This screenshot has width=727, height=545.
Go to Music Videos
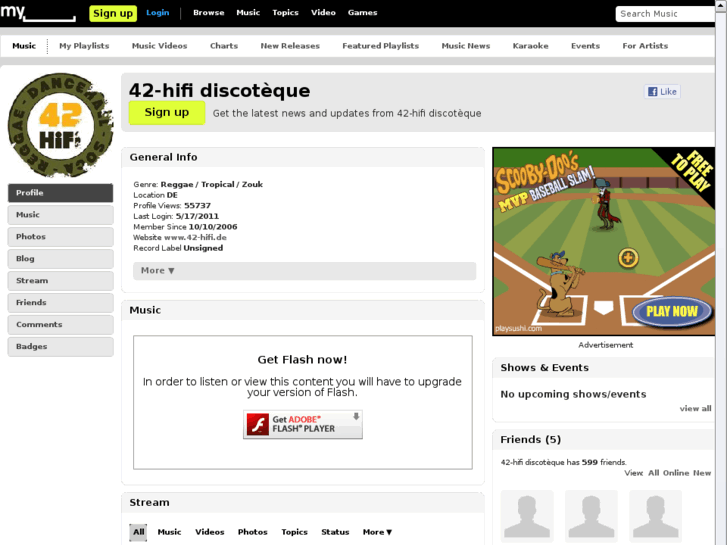(159, 46)
